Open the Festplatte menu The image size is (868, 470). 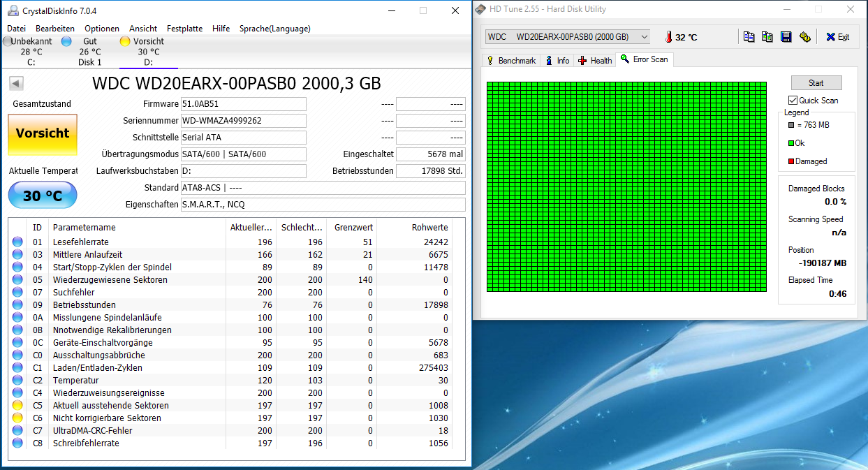point(185,29)
